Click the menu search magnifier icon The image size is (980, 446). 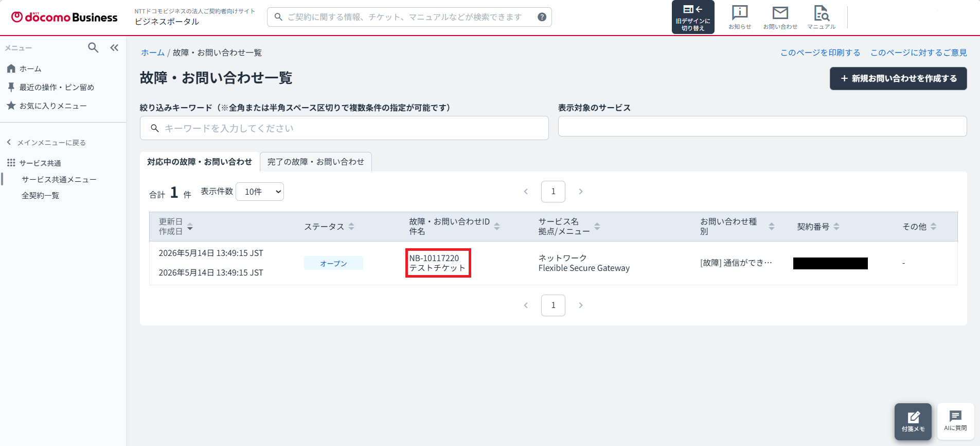tap(93, 48)
